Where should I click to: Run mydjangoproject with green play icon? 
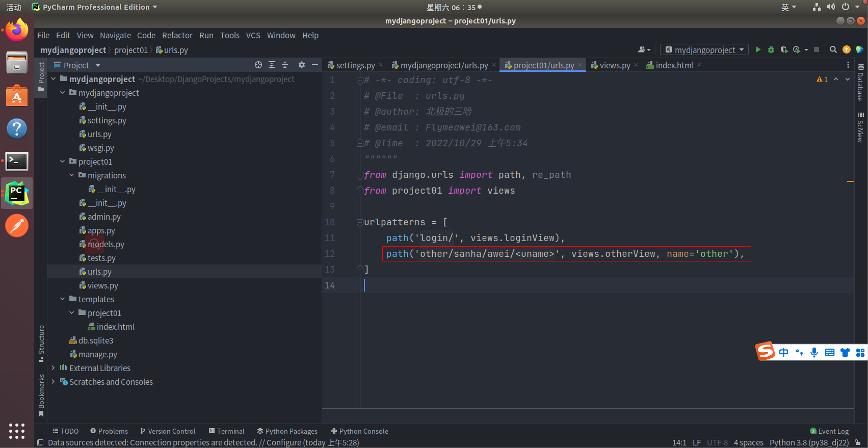(758, 49)
